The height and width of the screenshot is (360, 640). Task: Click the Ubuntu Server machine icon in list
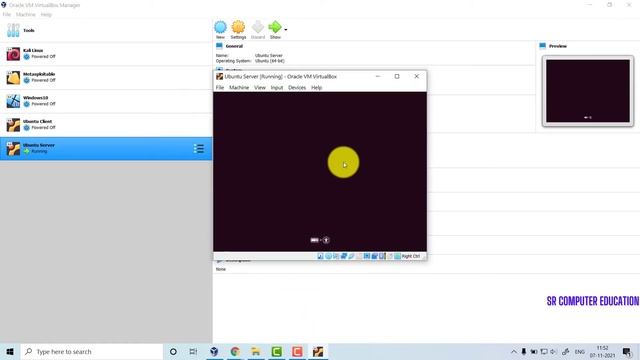point(13,149)
